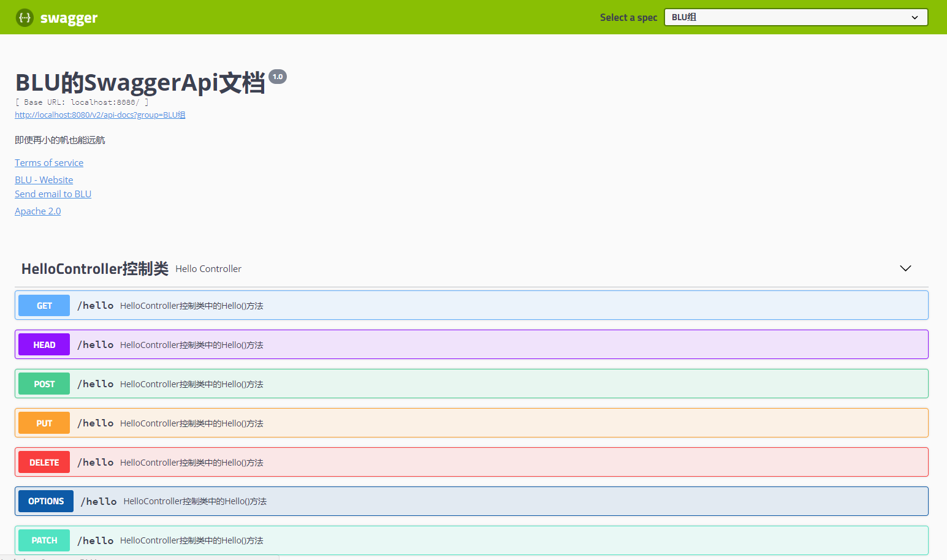This screenshot has width=947, height=560.
Task: Visit the BLU - Website link
Action: point(44,180)
